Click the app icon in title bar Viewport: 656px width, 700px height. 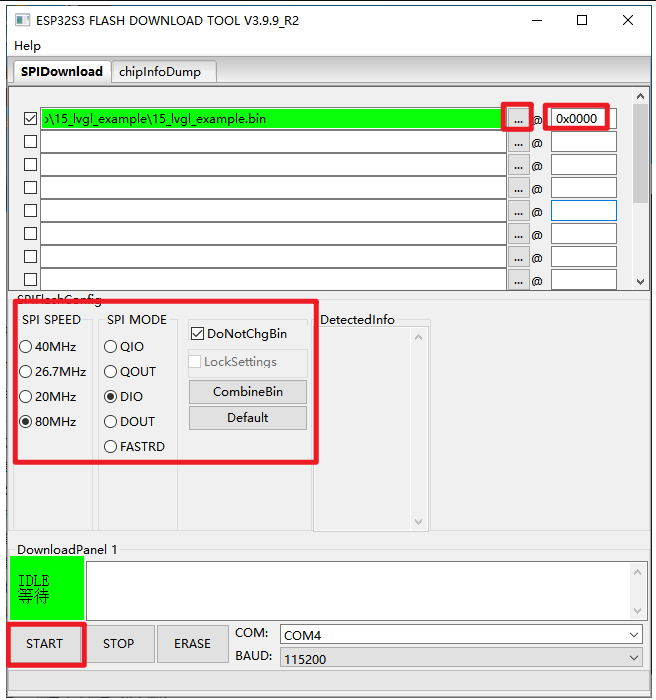(22, 20)
